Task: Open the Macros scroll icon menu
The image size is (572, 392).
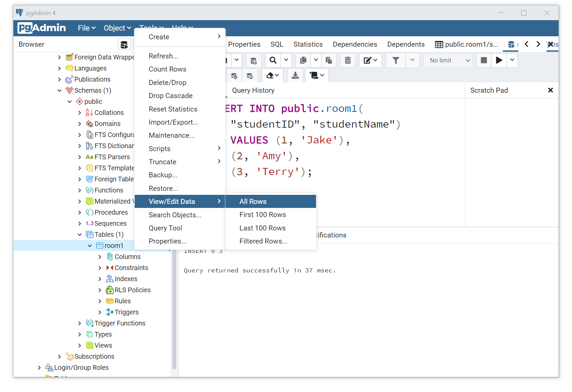Action: click(x=317, y=76)
